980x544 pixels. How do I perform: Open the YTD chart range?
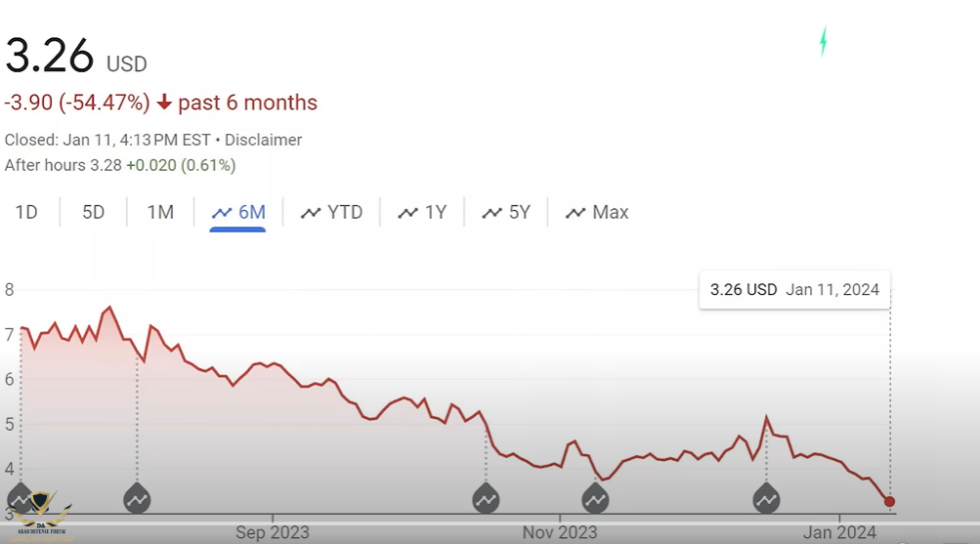(331, 212)
